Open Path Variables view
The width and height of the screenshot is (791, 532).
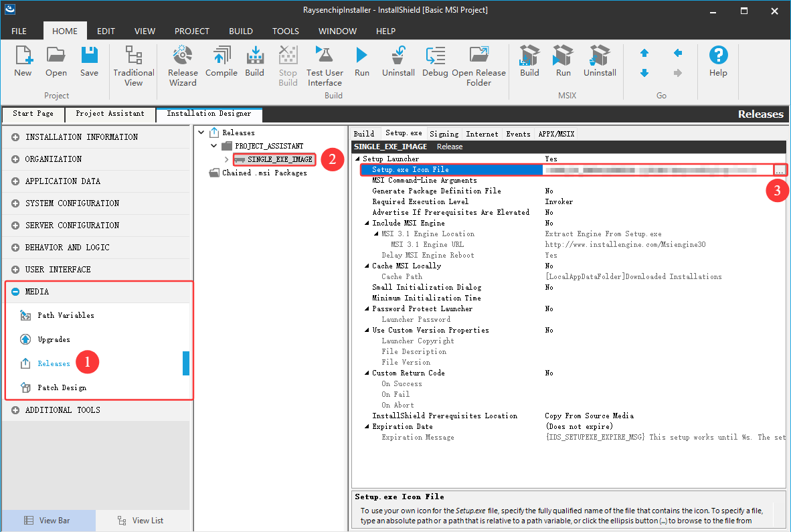click(66, 315)
